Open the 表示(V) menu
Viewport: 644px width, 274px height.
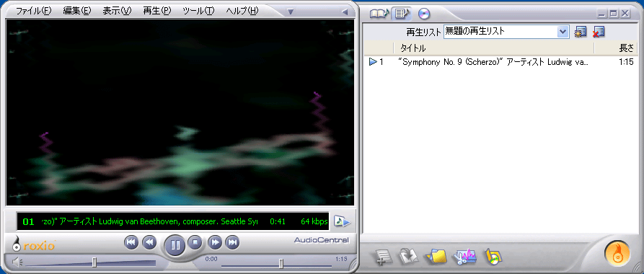(x=117, y=11)
